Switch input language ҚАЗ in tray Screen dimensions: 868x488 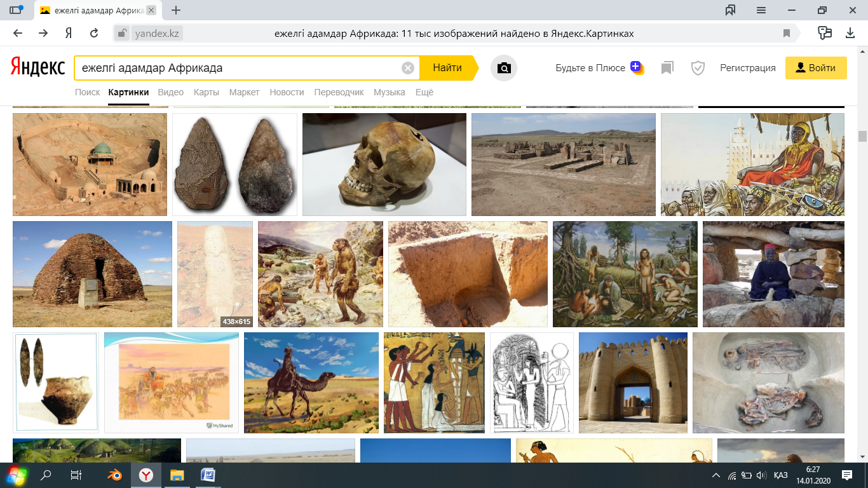coord(781,475)
